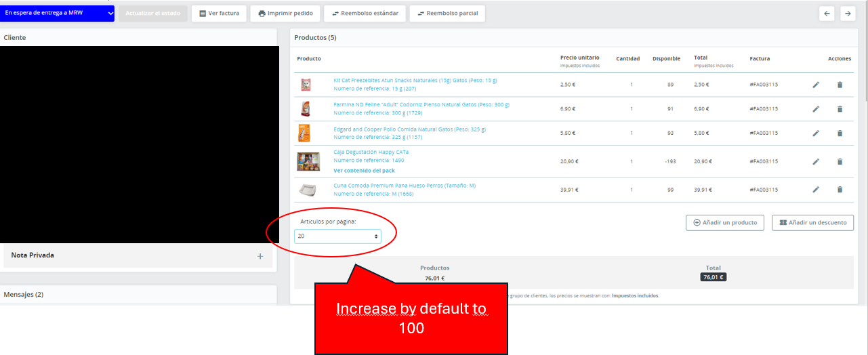The image size is (868, 355).
Task: Click available quantity 93 in Edgard row
Action: coord(670,133)
